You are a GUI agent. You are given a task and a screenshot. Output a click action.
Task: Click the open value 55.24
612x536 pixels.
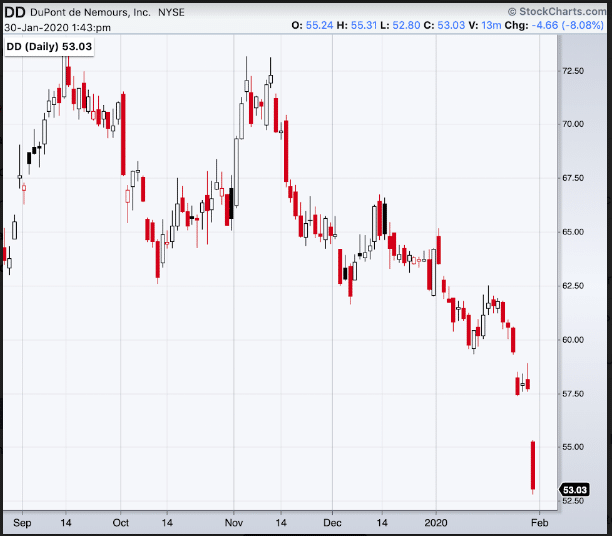pyautogui.click(x=319, y=25)
